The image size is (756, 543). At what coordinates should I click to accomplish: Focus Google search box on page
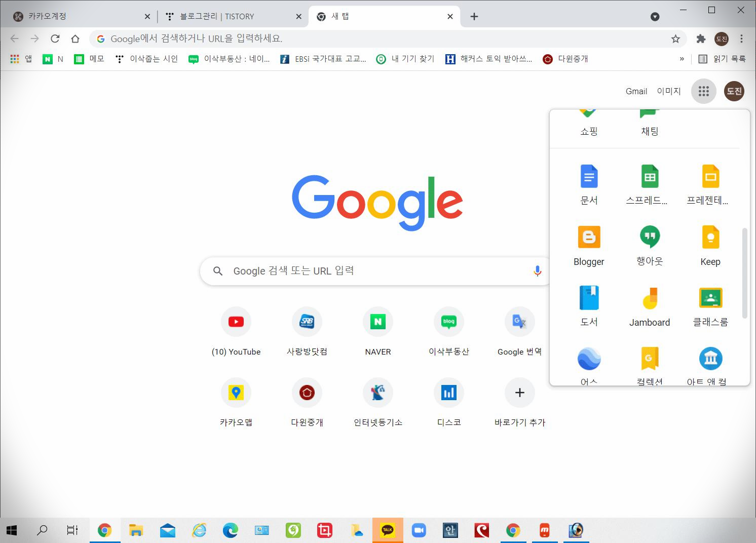point(375,271)
